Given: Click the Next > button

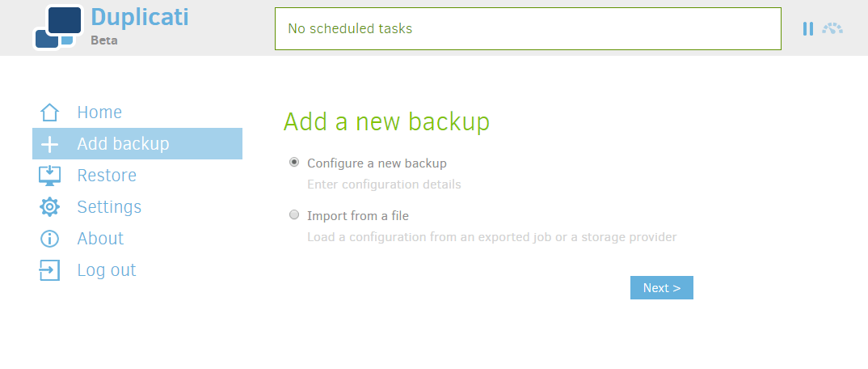Looking at the screenshot, I should click(x=662, y=287).
